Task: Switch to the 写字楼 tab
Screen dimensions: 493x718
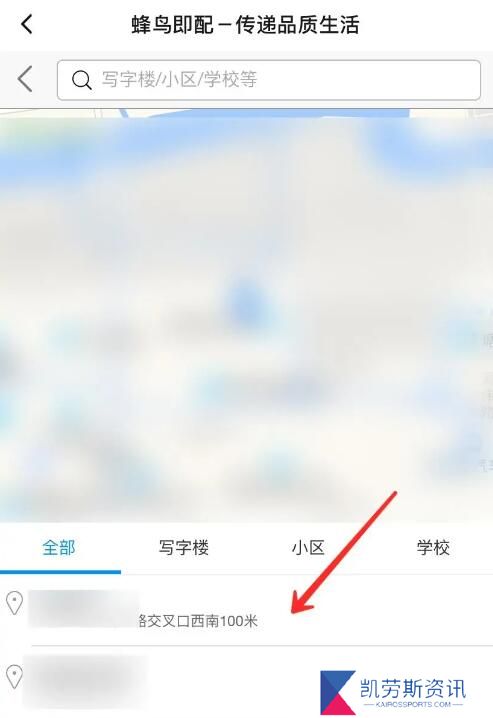Action: point(184,547)
